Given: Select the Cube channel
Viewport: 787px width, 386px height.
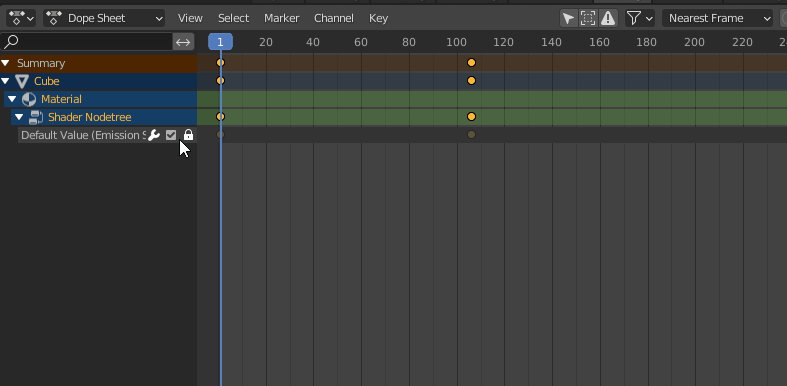Looking at the screenshot, I should [x=98, y=81].
